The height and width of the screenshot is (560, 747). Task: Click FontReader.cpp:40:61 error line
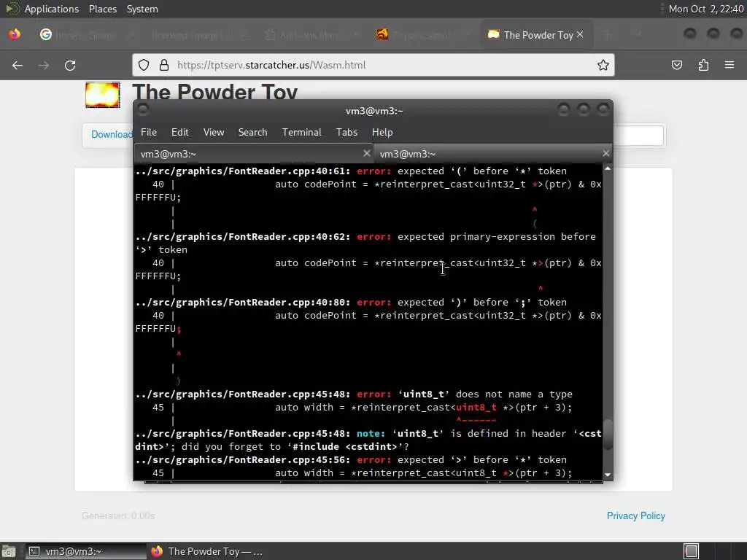[351, 171]
